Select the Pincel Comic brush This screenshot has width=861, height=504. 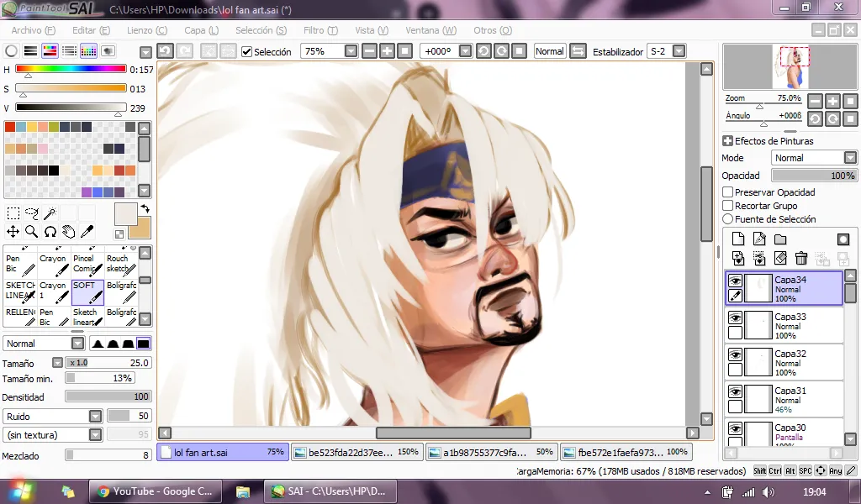coord(87,265)
